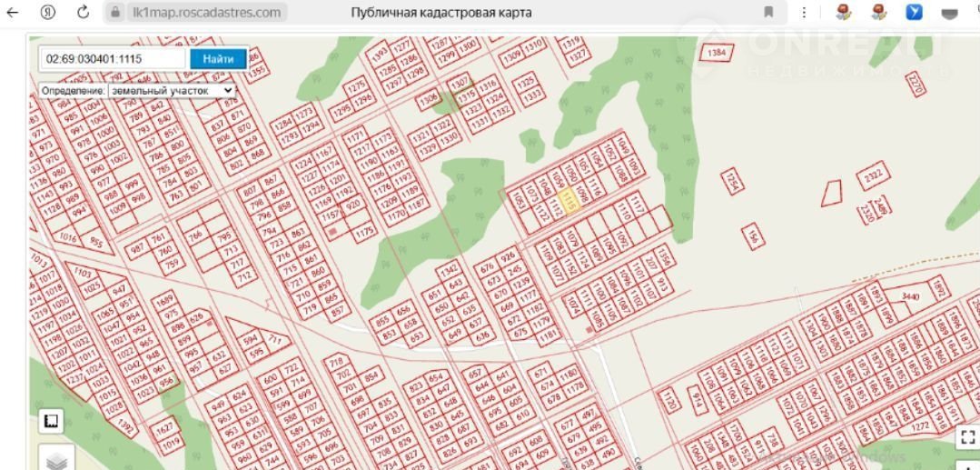This screenshot has height=470, width=980.
Task: Activate the map measure tool icon
Action: click(x=51, y=420)
